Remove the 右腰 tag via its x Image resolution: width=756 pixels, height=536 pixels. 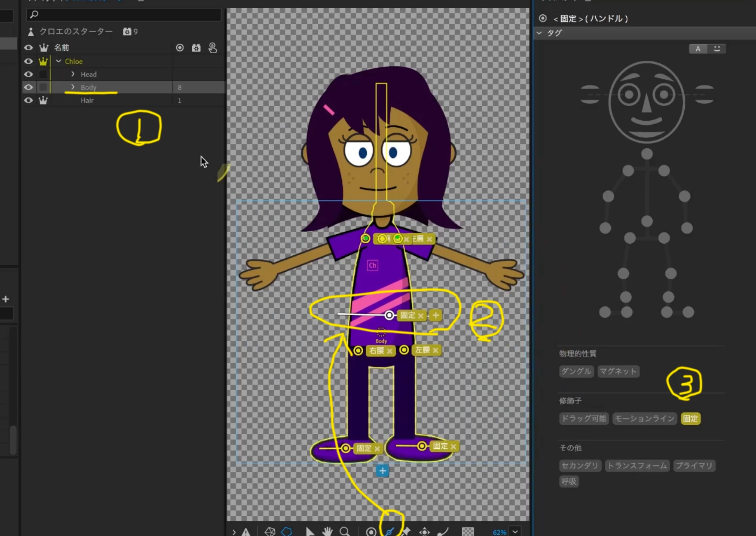coord(390,351)
